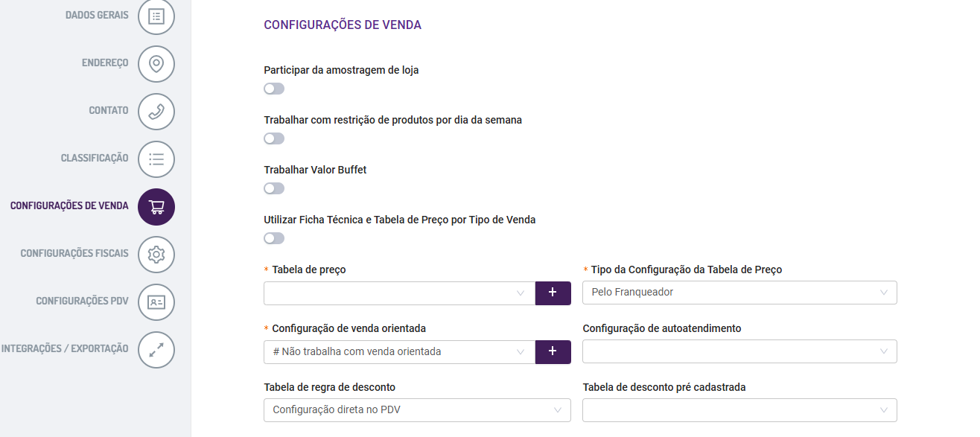
Task: Expand the Tabela de preço dropdown
Action: point(400,293)
